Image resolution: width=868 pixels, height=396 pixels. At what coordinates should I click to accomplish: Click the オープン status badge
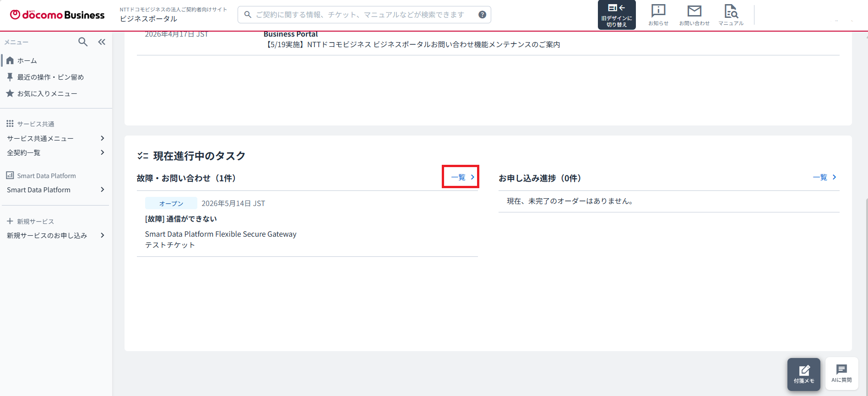click(x=171, y=203)
